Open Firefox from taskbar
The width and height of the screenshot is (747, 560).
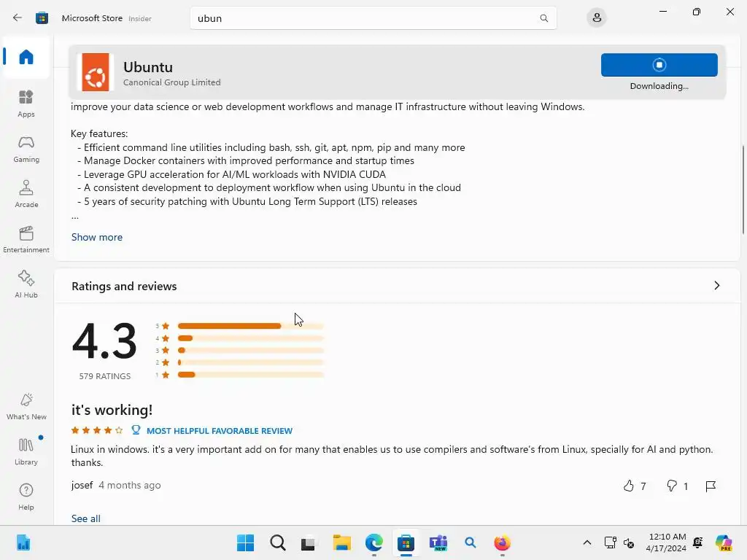[502, 542]
